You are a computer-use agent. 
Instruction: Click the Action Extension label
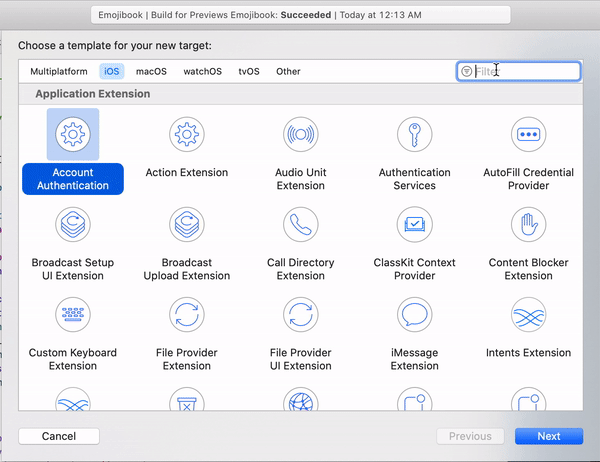pos(187,173)
